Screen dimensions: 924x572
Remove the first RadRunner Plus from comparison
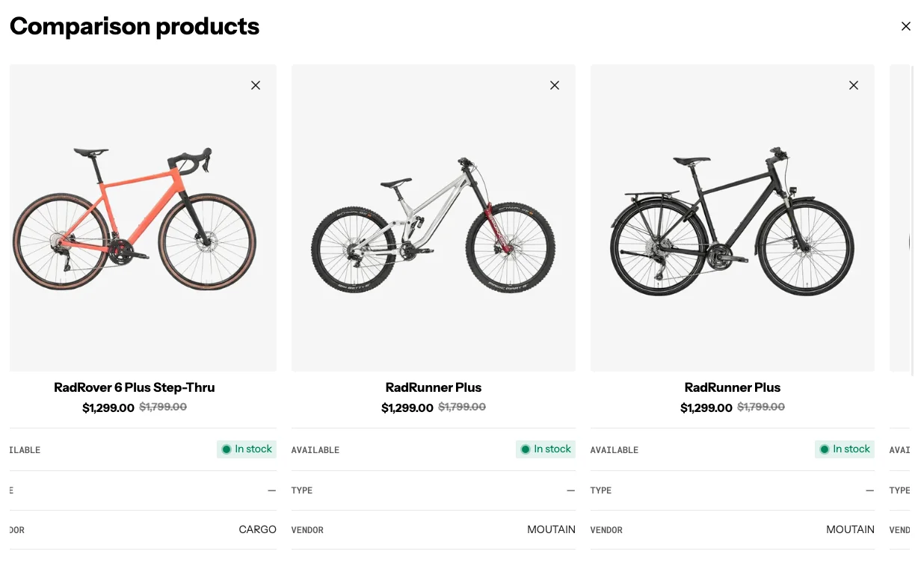[x=554, y=85]
